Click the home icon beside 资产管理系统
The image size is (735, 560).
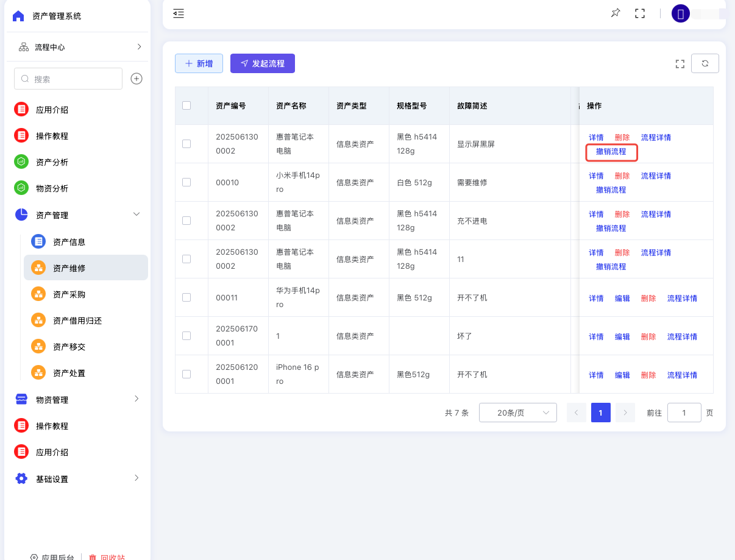point(18,16)
